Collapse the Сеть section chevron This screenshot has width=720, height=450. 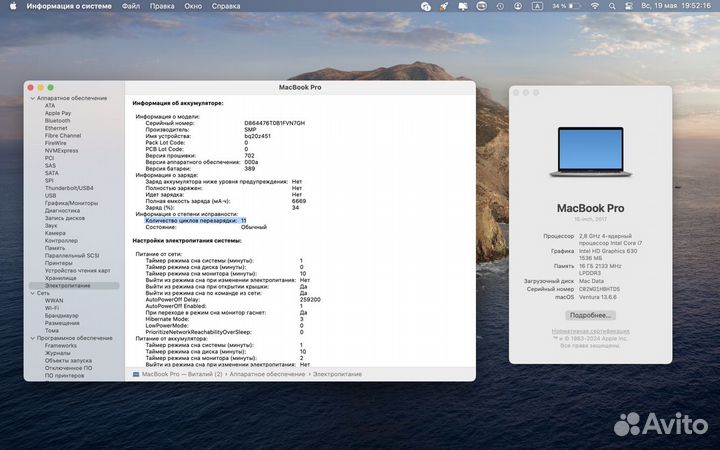(33, 293)
